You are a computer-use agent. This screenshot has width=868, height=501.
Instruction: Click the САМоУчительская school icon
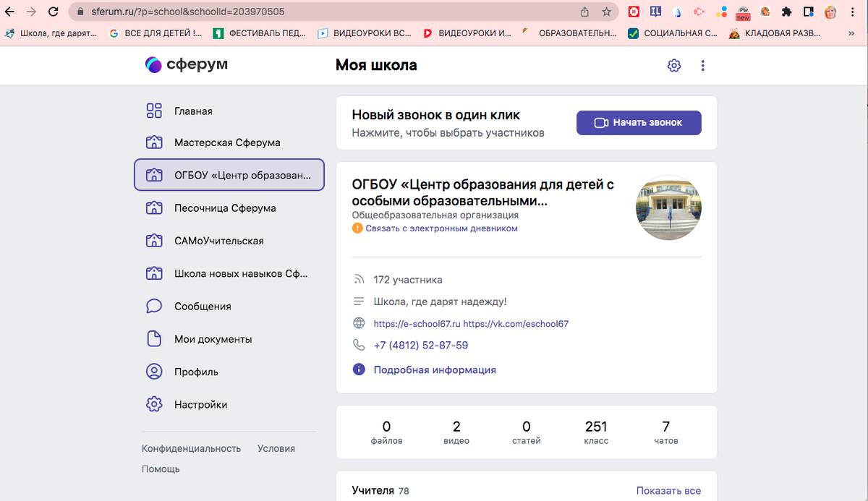154,241
